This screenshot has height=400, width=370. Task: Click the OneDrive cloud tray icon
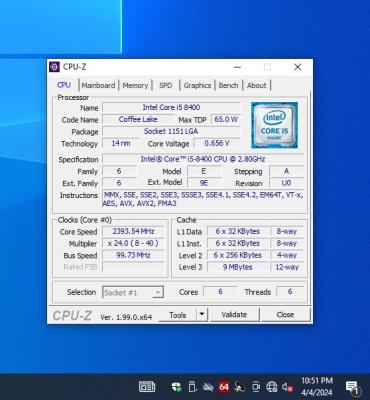pyautogui.click(x=208, y=387)
